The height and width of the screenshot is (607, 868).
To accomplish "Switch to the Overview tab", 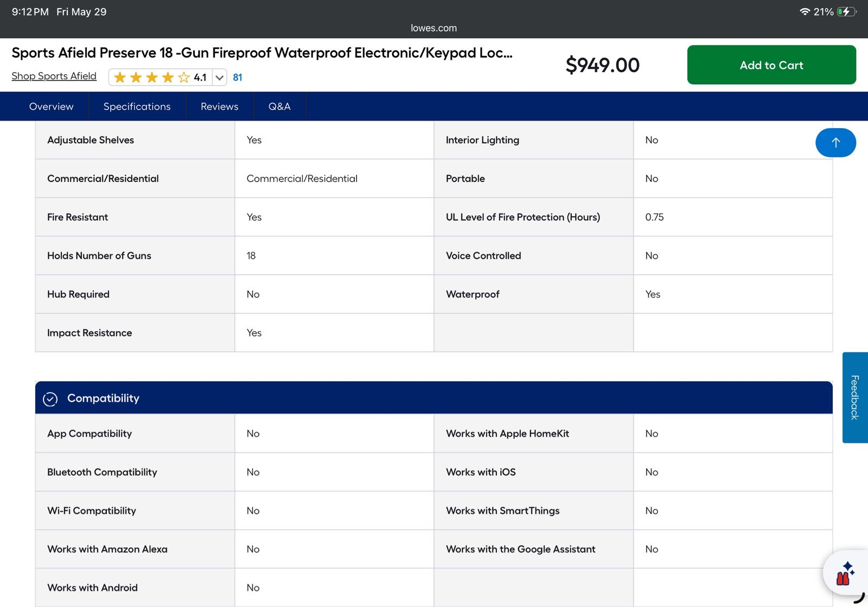I will click(x=51, y=106).
